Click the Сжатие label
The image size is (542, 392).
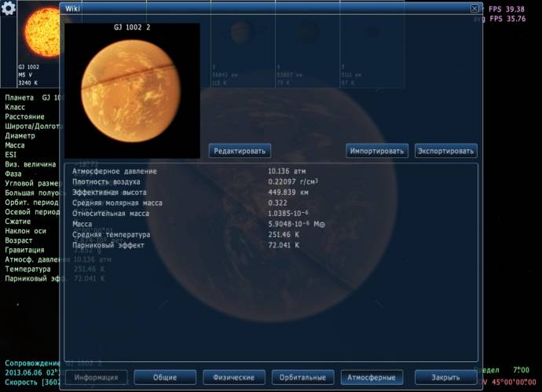(x=17, y=222)
